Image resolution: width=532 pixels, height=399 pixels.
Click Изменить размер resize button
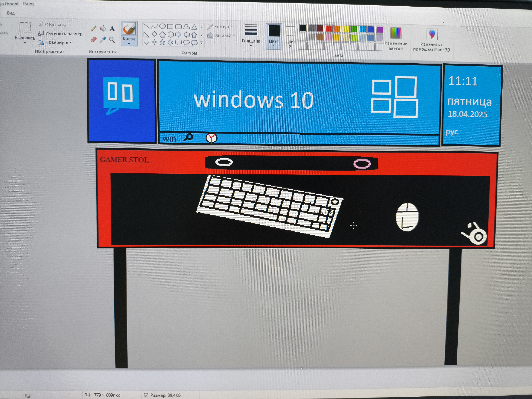61,34
